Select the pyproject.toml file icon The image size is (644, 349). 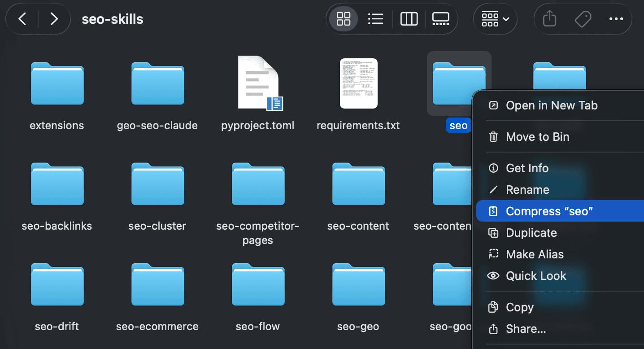tap(261, 83)
